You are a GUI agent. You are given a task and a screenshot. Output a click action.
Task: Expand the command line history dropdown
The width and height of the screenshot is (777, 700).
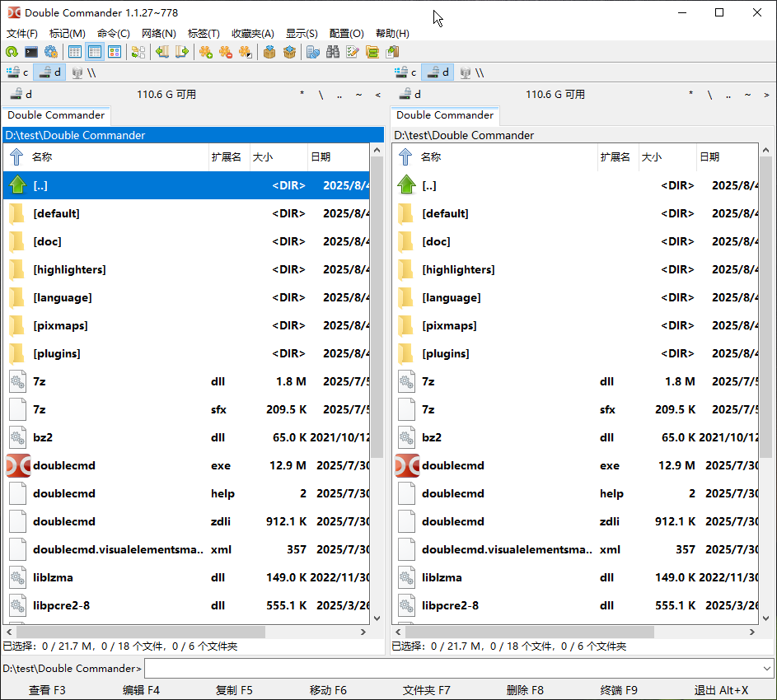tap(767, 669)
